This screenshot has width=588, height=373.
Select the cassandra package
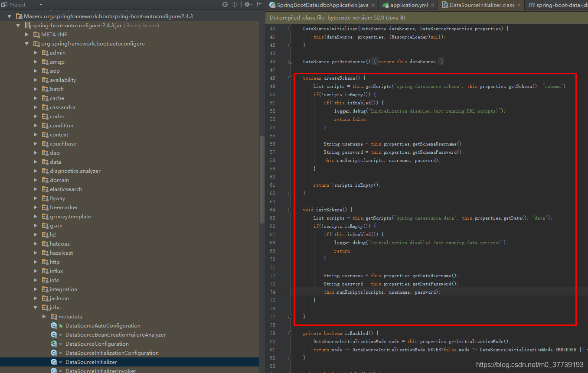[62, 107]
